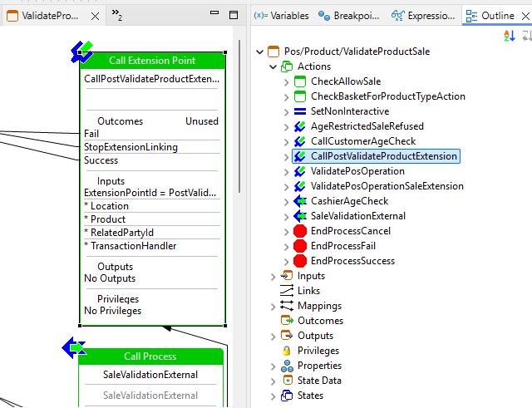Click the CheckAllowSale action icon

pyautogui.click(x=300, y=81)
